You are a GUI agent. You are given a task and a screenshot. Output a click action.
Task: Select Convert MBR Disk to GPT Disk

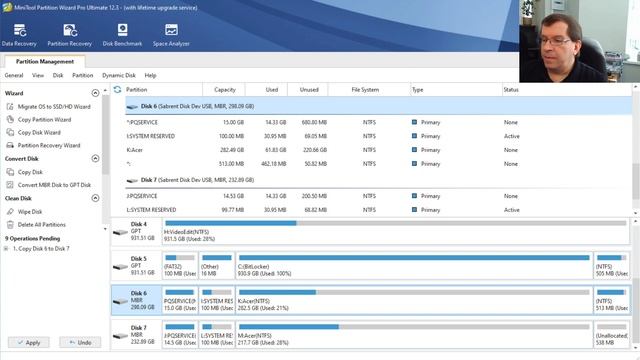(x=54, y=185)
